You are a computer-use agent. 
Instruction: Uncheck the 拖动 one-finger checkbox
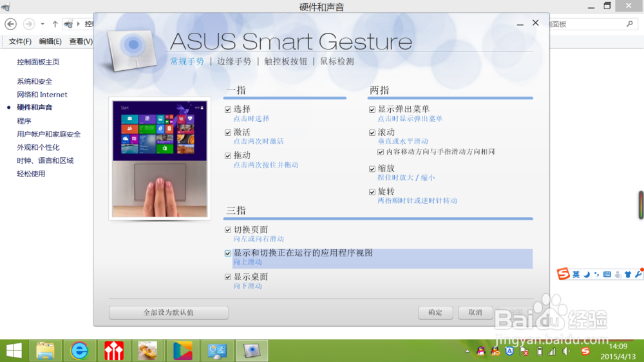tap(228, 156)
